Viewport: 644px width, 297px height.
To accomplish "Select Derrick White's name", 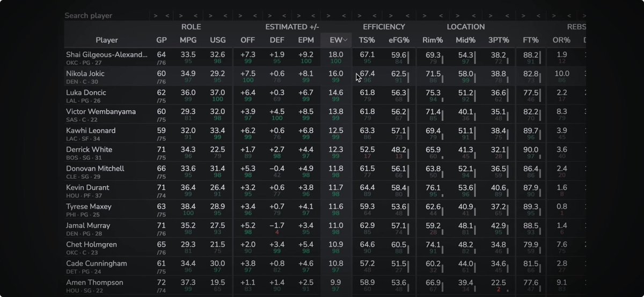I will [x=89, y=149].
